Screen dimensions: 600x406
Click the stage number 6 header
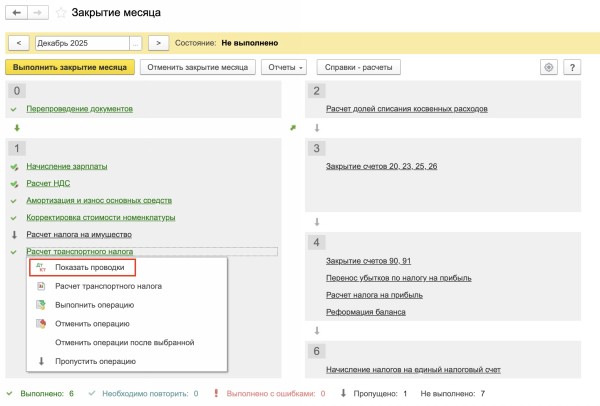coord(316,351)
